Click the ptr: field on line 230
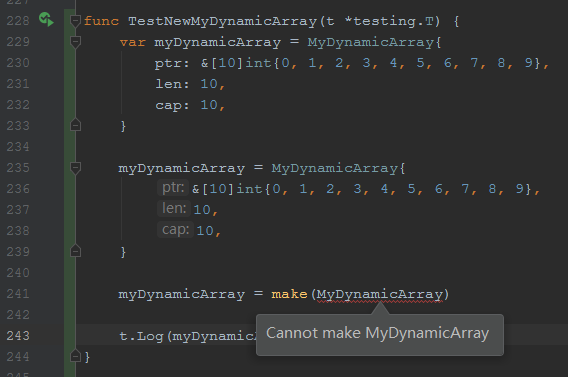The height and width of the screenshot is (377, 568). pos(172,64)
